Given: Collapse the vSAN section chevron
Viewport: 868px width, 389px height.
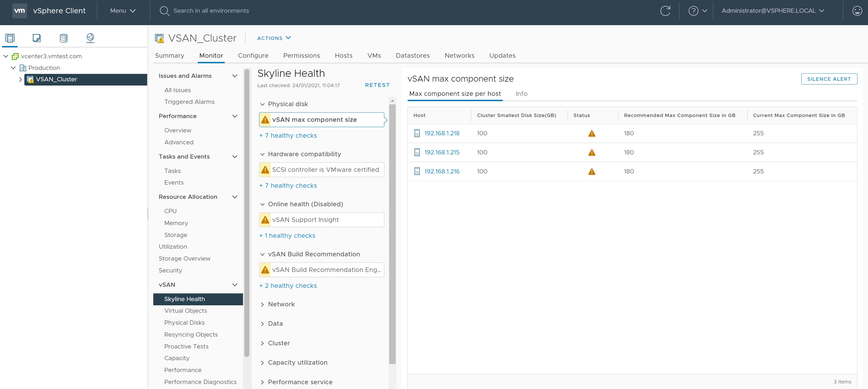Looking at the screenshot, I should click(x=235, y=285).
